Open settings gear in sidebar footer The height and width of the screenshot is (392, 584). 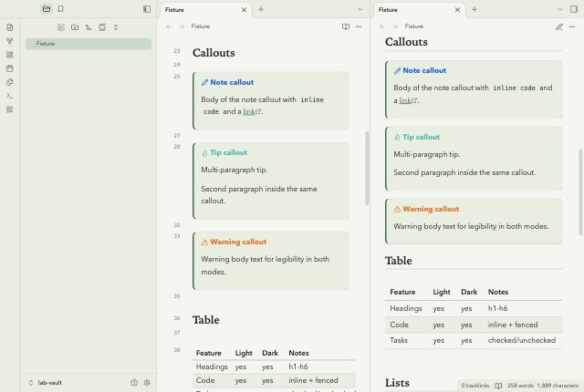click(x=147, y=383)
